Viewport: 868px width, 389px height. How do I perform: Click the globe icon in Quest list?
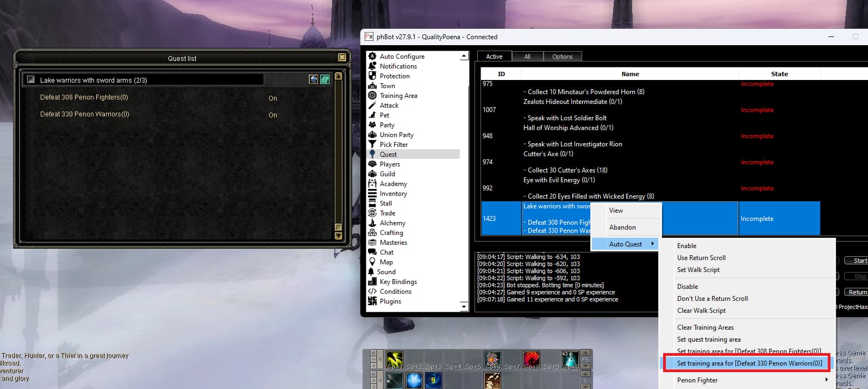point(314,79)
